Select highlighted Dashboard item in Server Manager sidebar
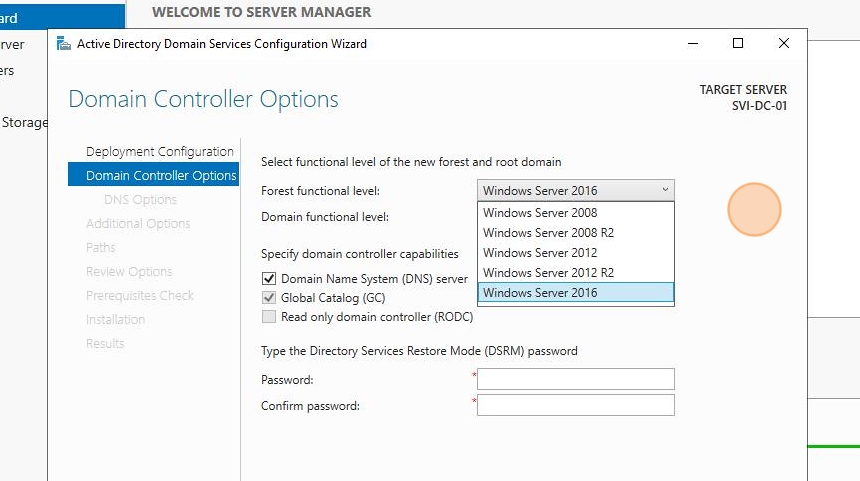Viewport: 860px width, 481px height. [63, 17]
